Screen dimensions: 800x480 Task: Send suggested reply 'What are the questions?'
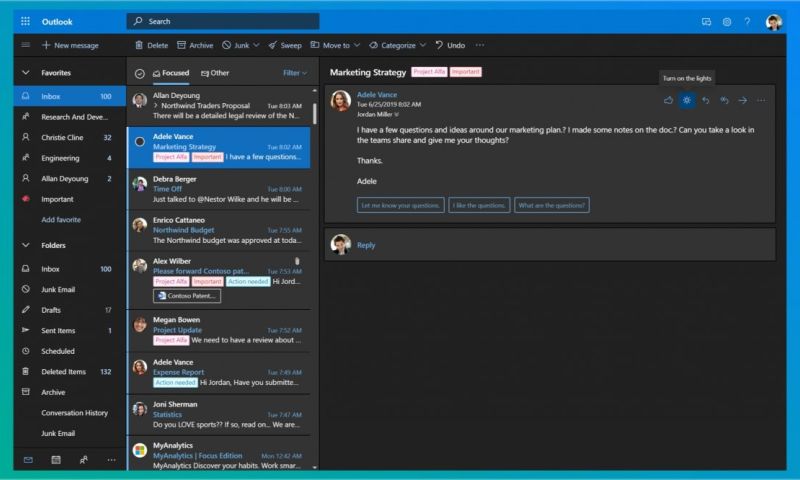coord(552,205)
